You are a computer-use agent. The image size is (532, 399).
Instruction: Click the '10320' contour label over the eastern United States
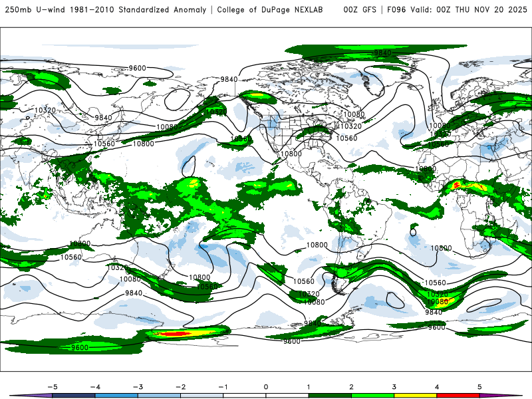pyautogui.click(x=351, y=126)
